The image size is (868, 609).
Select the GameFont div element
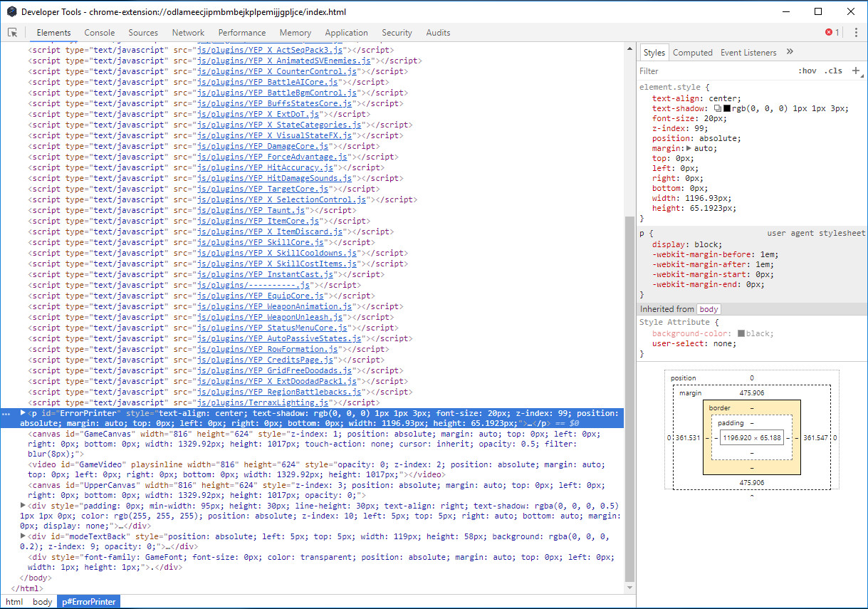coord(321,562)
